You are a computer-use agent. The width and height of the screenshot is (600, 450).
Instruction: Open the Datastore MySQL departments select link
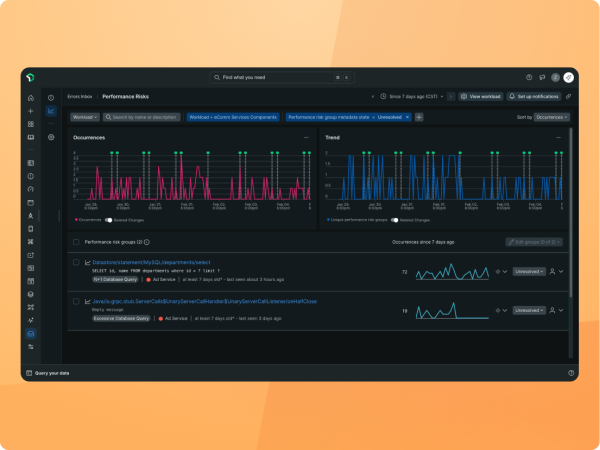(144, 262)
